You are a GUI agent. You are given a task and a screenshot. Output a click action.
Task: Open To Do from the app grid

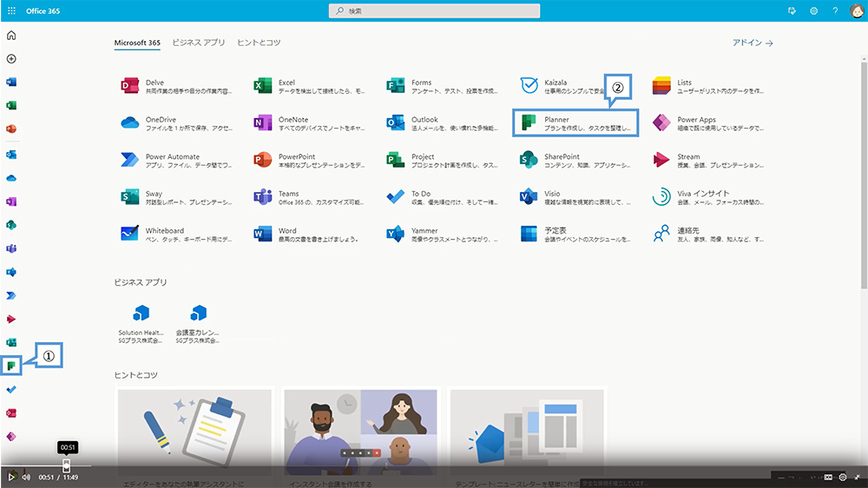click(442, 197)
